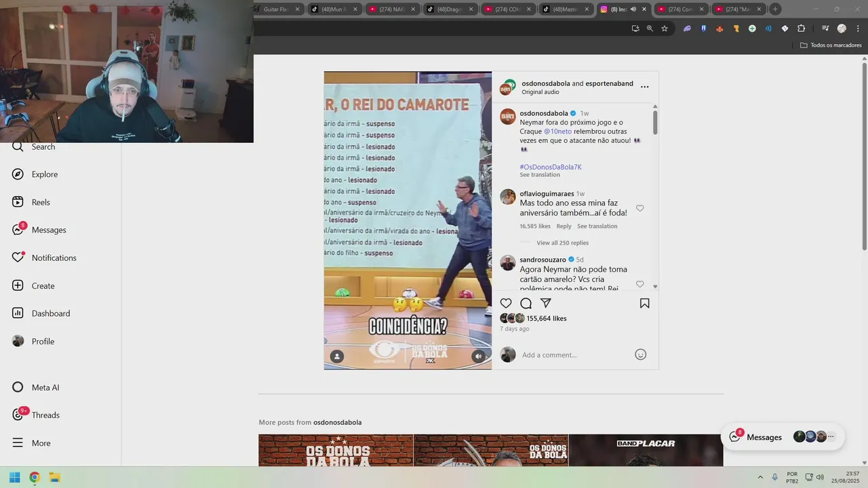Open osdonosdabola link in More posts heading
868x488 pixels.
click(337, 422)
